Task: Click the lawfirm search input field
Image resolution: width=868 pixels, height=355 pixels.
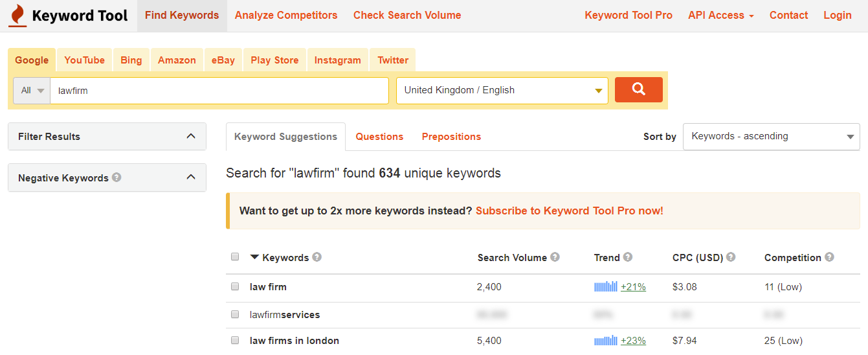Action: click(x=219, y=91)
